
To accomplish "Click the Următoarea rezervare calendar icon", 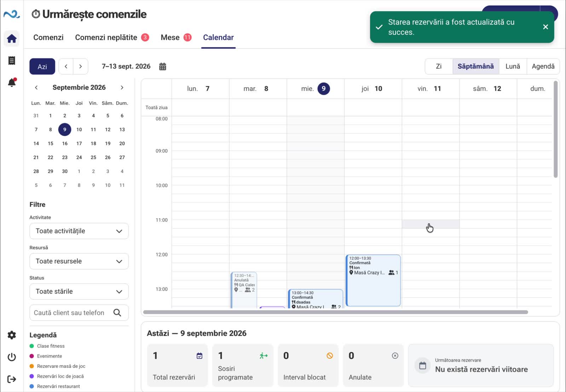I will (x=423, y=365).
